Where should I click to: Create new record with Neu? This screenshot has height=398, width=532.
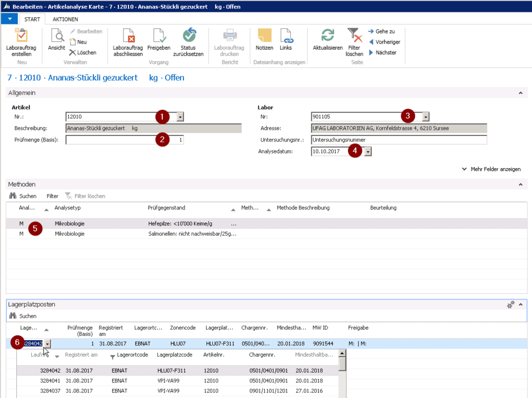[x=78, y=42]
